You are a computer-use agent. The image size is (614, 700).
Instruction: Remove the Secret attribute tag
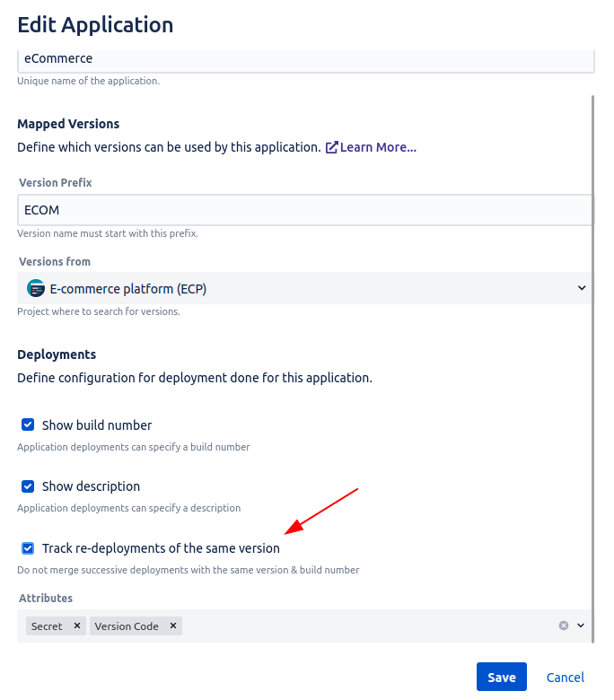coord(76,626)
